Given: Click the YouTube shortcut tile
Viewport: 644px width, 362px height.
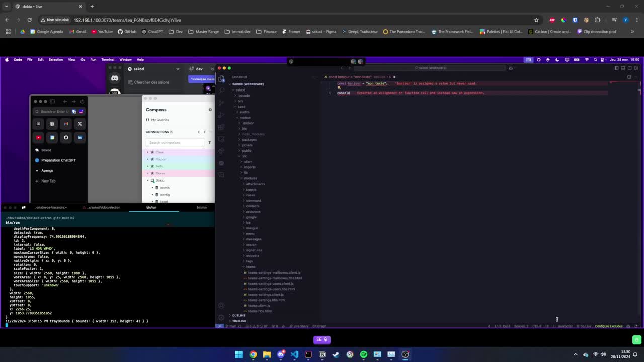Looking at the screenshot, I should [38, 137].
